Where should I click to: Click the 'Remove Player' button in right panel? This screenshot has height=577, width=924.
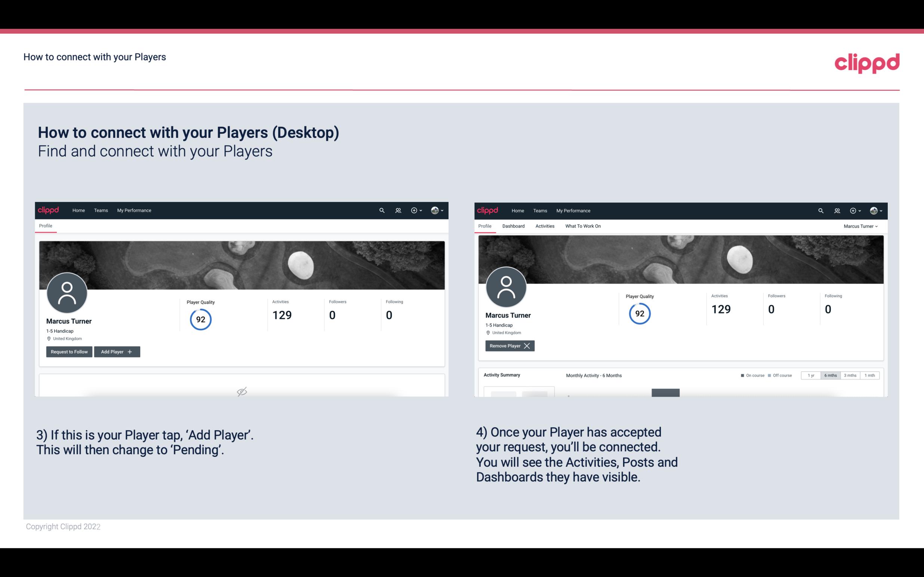509,345
